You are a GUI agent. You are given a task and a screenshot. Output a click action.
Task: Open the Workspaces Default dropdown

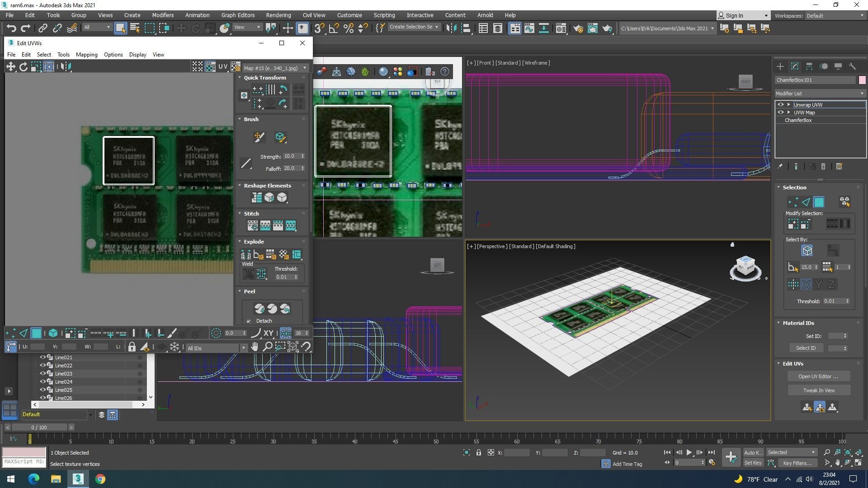(x=835, y=15)
